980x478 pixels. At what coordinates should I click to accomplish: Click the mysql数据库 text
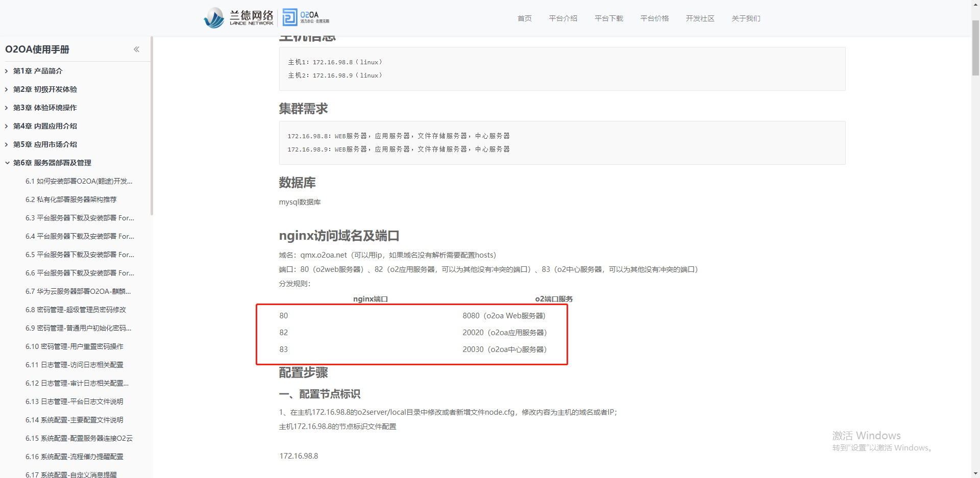(x=300, y=202)
